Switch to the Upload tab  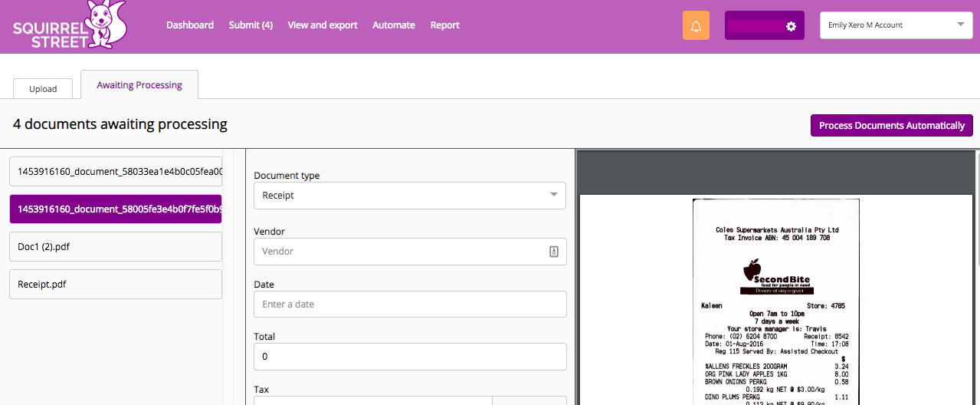[x=43, y=88]
